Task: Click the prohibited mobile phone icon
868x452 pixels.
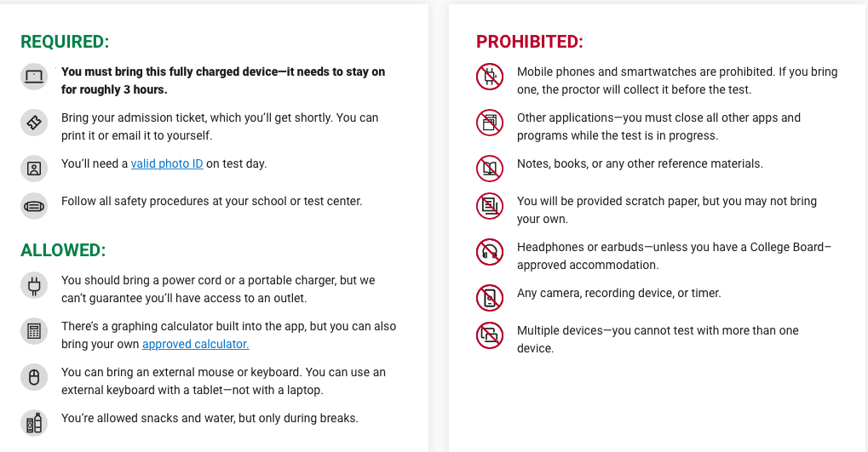Action: tap(489, 77)
